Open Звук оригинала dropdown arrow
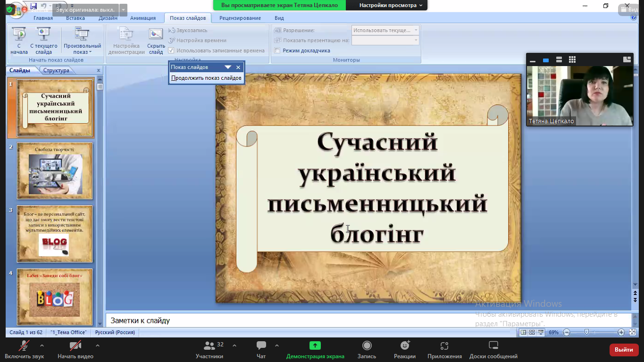Image resolution: width=644 pixels, height=362 pixels. pyautogui.click(x=123, y=9)
